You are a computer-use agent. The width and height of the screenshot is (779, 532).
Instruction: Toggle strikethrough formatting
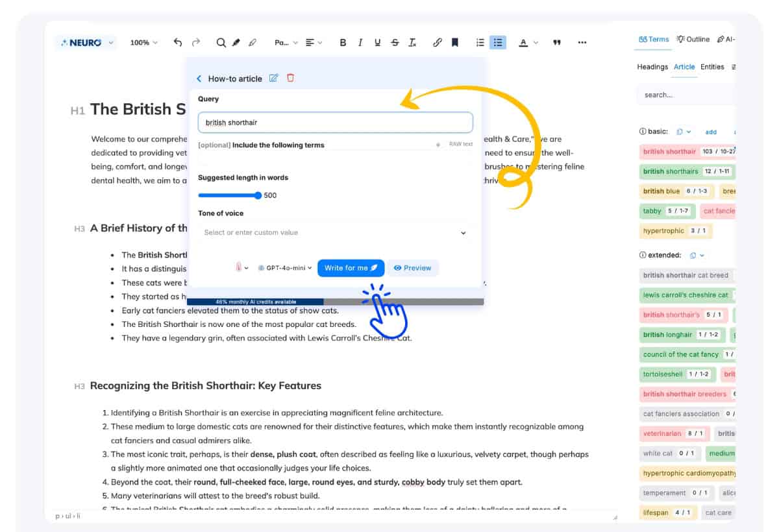(395, 42)
